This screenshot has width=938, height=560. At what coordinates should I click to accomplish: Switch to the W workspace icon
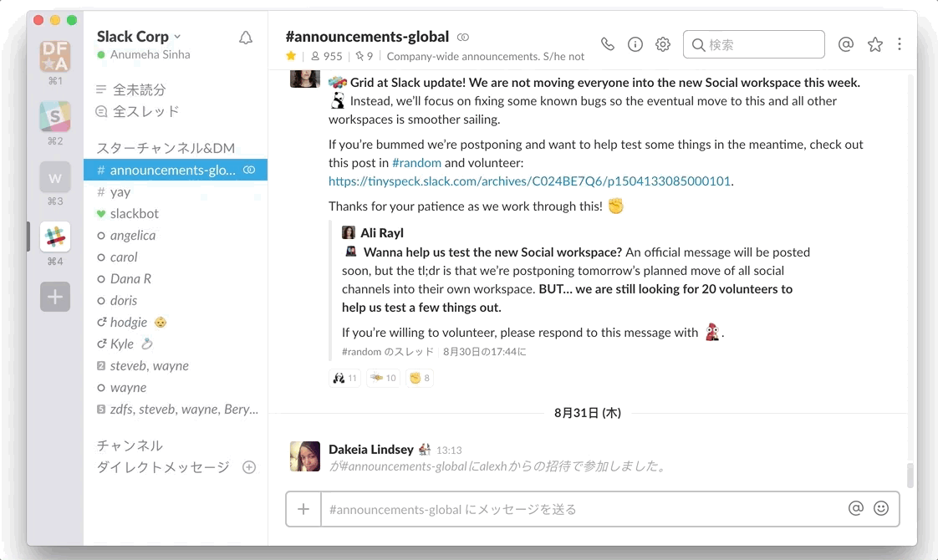pyautogui.click(x=55, y=177)
